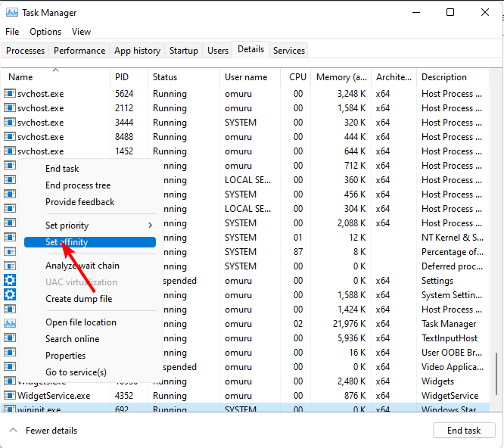Open the View menu

tap(81, 32)
